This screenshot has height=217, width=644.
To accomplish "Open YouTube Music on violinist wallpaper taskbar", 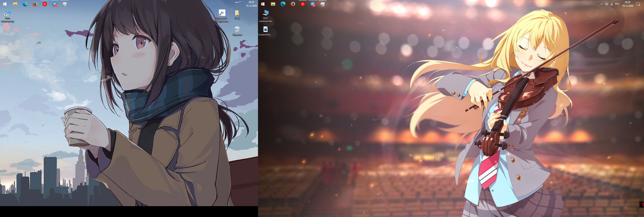I will 303,4.
